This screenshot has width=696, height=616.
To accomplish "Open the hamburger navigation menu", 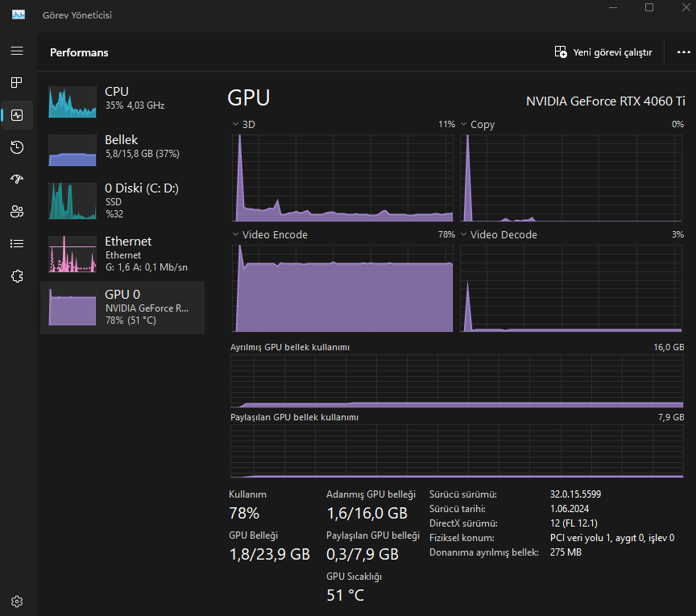I will [x=17, y=51].
